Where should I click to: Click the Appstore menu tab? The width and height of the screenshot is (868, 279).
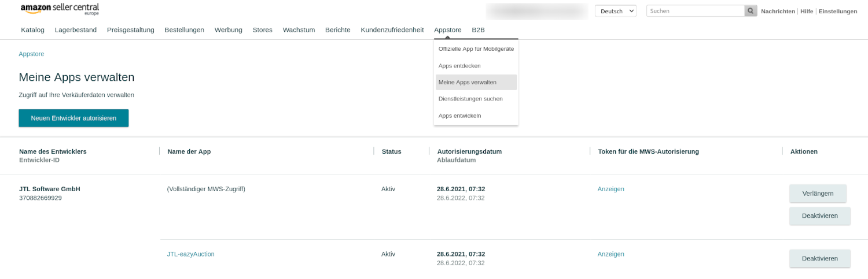pyautogui.click(x=448, y=30)
